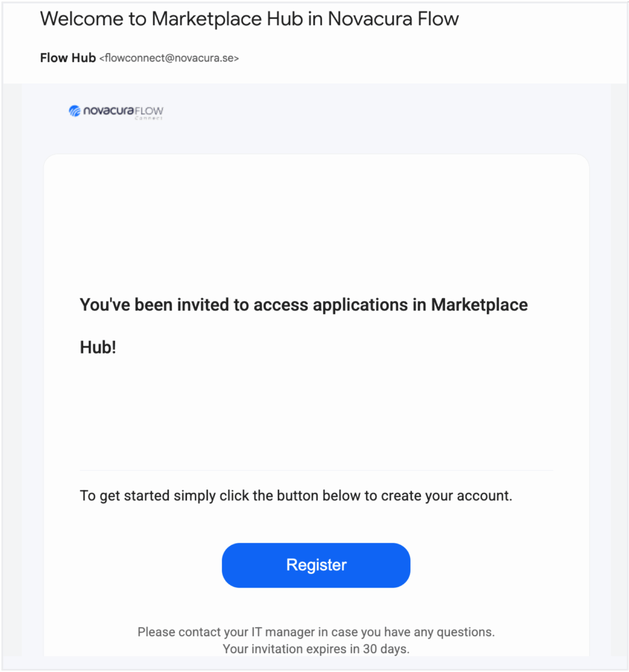Click "Novacura Flow" in the email subject
The image size is (629, 672).
(393, 19)
